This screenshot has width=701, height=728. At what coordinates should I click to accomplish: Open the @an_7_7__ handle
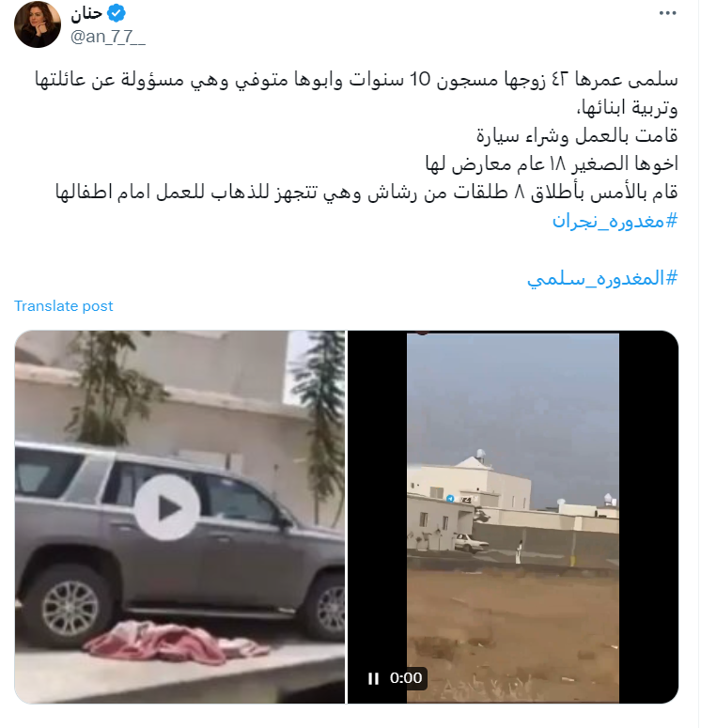coord(108,37)
